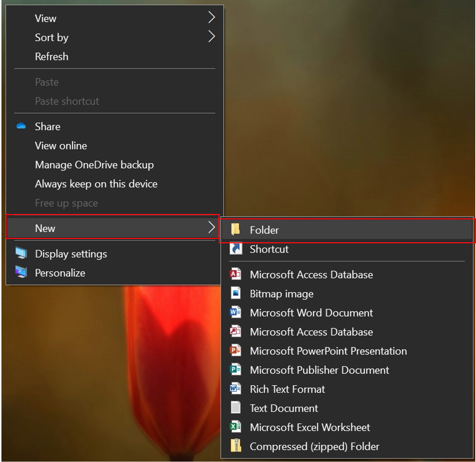Viewport: 476px width, 462px height.
Task: Click the Compressed zipped Folder icon
Action: (236, 446)
